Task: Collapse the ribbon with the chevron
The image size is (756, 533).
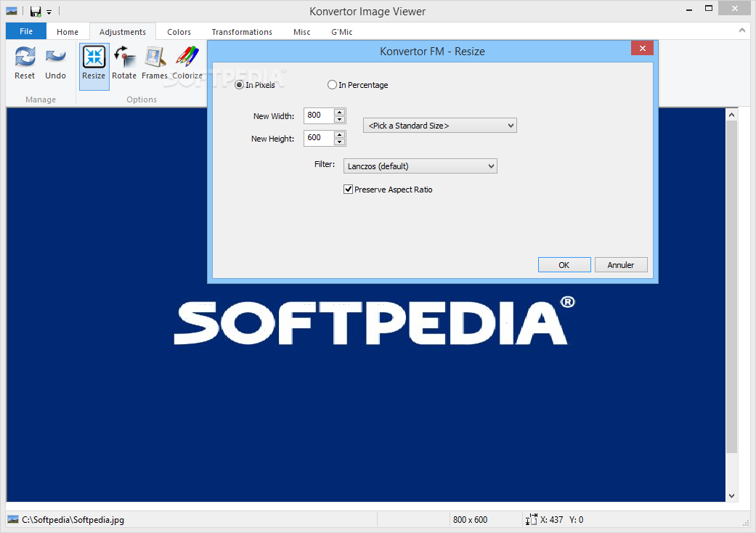Action: [x=741, y=30]
